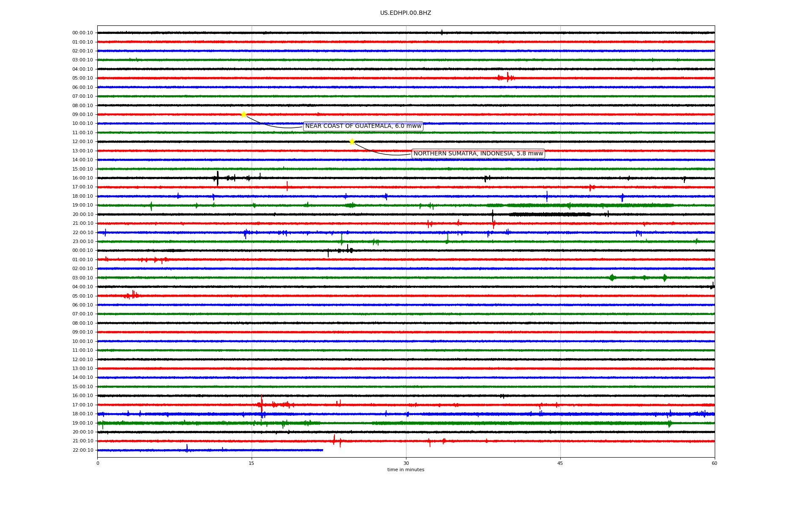The image size is (812, 508).
Task: Click the yellow star marking the Guatemala event
Action: (244, 114)
